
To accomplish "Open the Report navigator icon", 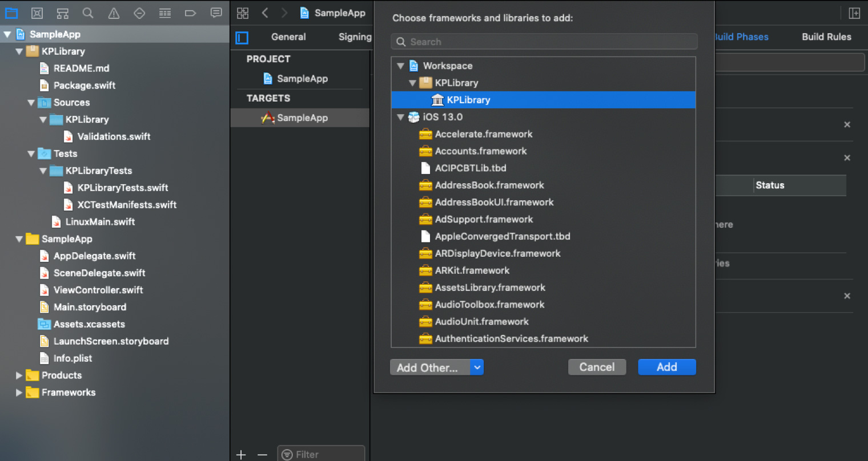I will click(x=216, y=13).
